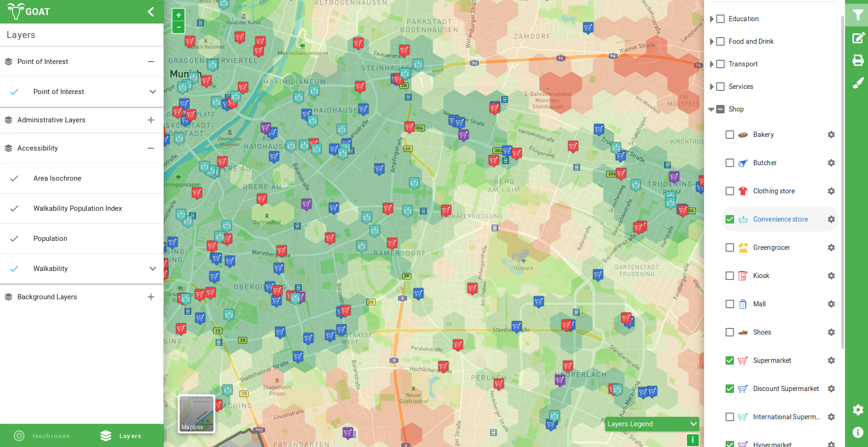Click the Mapbox basemap thumbnail

[x=197, y=413]
